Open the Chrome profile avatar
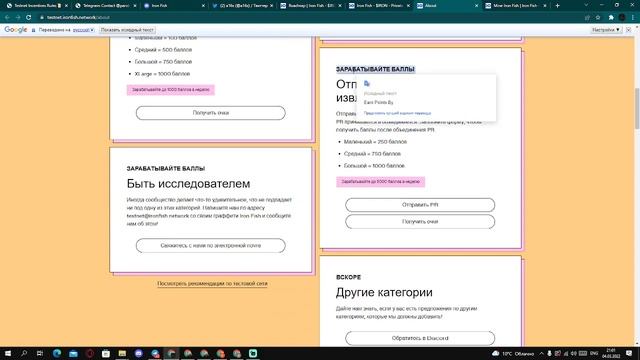Screen dimensions: 640x360 622,18
